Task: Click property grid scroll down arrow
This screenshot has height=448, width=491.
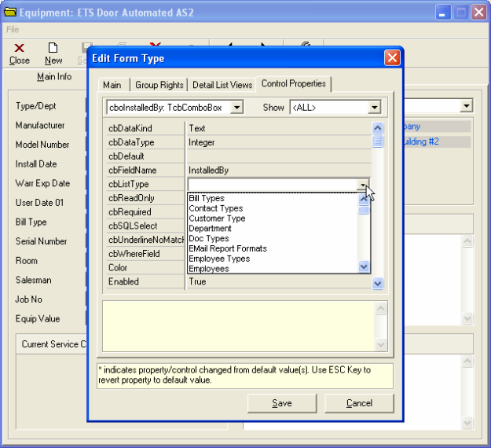Action: point(378,284)
